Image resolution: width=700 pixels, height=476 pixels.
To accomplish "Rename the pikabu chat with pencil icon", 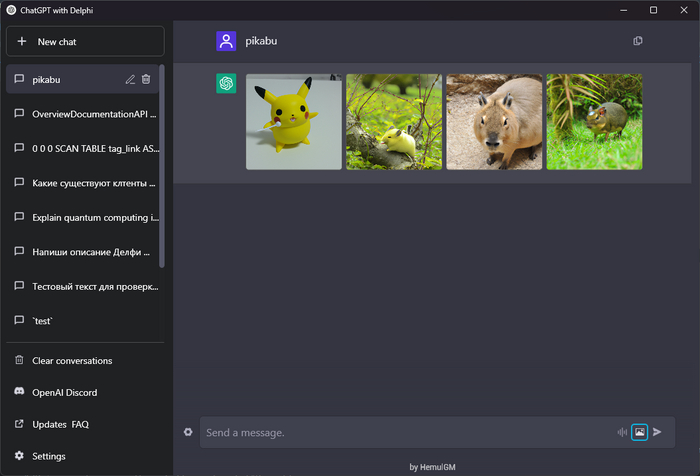I will coord(130,79).
